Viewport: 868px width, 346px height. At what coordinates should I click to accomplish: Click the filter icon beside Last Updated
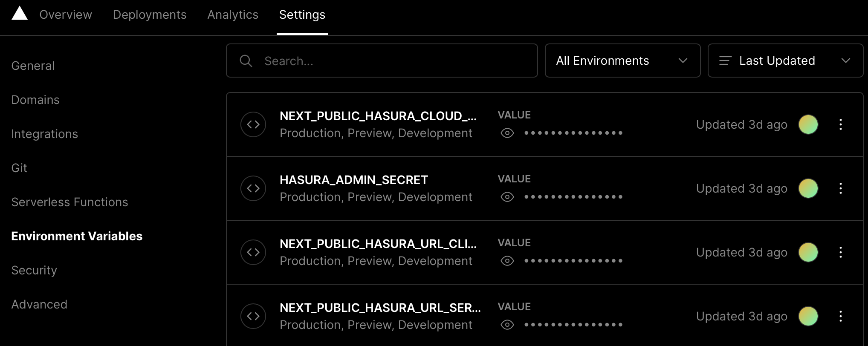(724, 61)
